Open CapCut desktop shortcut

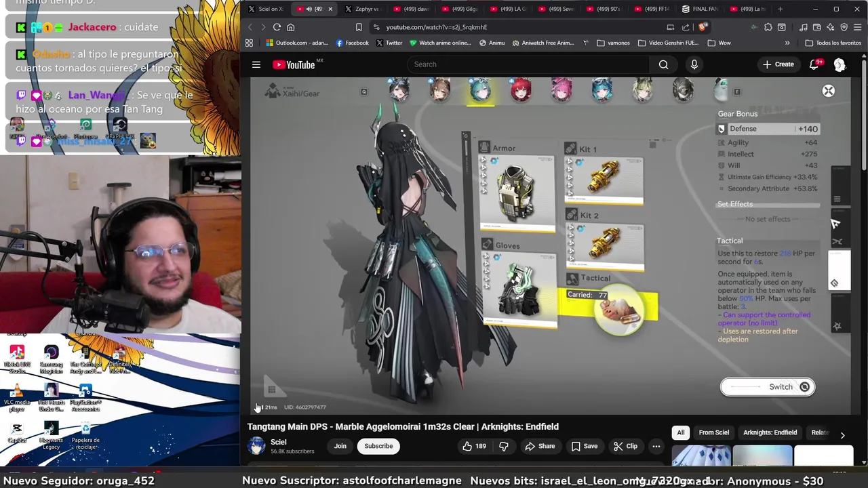[17, 433]
